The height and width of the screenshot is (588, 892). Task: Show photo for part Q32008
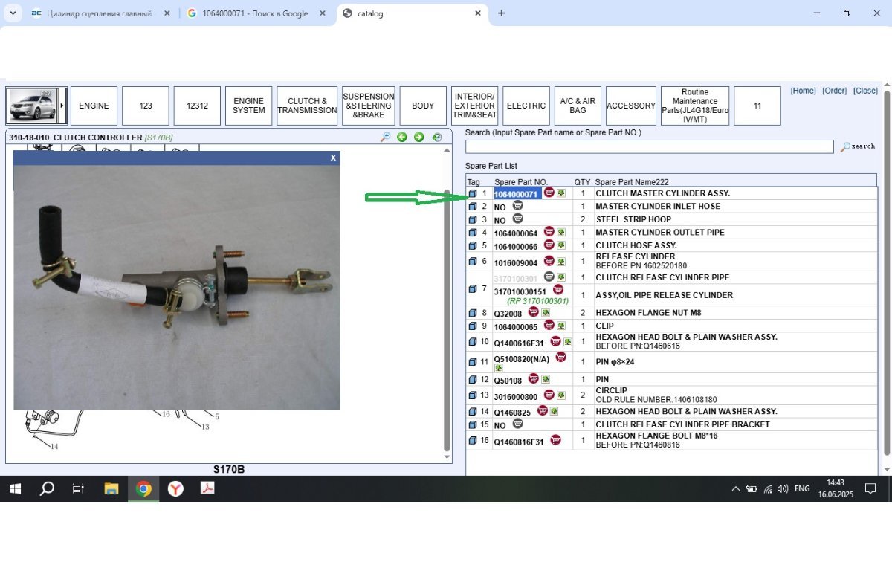pyautogui.click(x=546, y=313)
